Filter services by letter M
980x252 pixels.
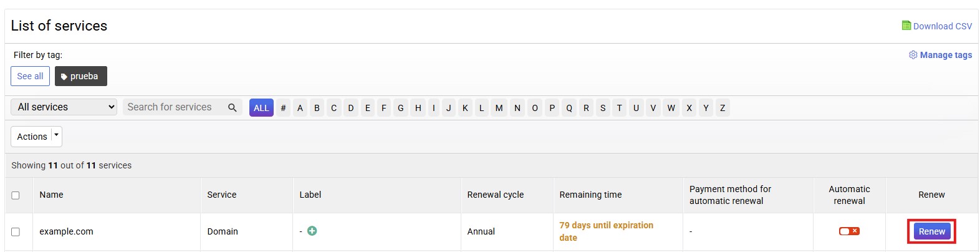(499, 108)
